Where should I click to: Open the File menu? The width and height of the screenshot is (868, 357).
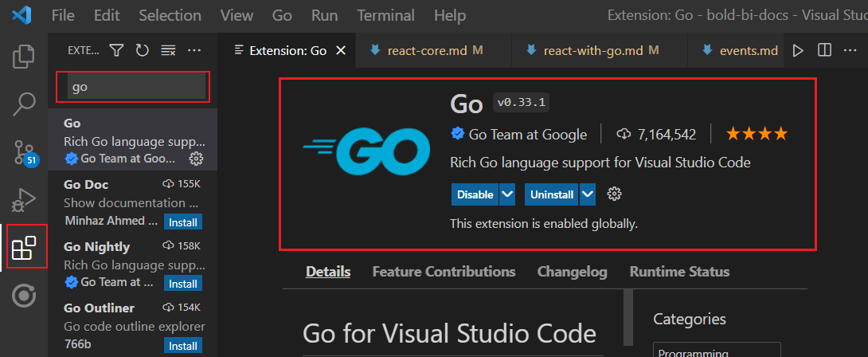point(63,15)
